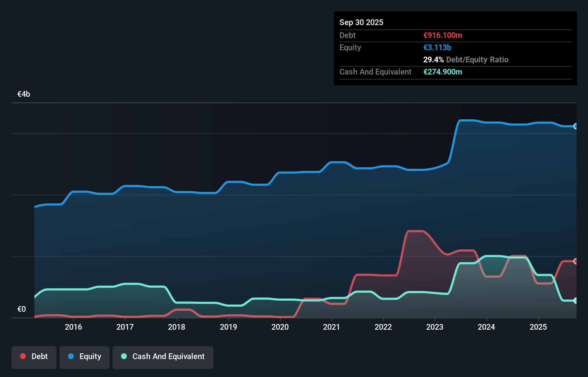Click tooltip Cash And Equivalent row label
Image resolution: width=588 pixels, height=377 pixels.
point(375,72)
